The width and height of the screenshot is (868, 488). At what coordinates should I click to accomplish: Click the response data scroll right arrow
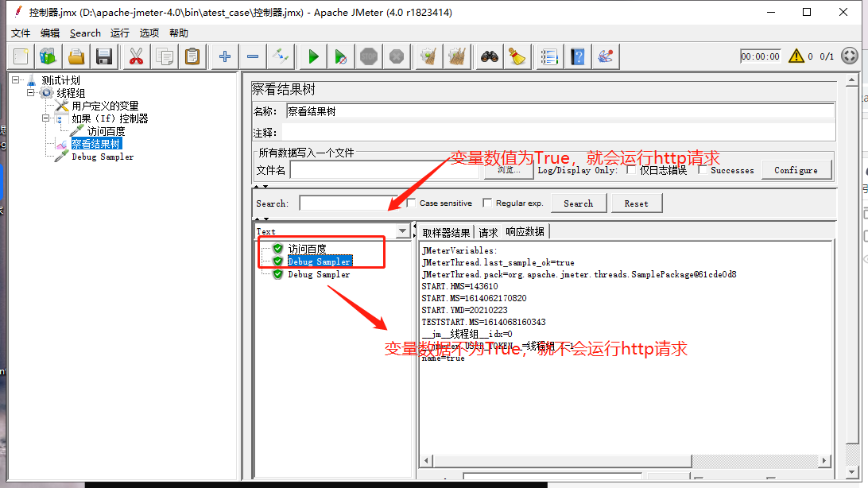click(x=824, y=461)
